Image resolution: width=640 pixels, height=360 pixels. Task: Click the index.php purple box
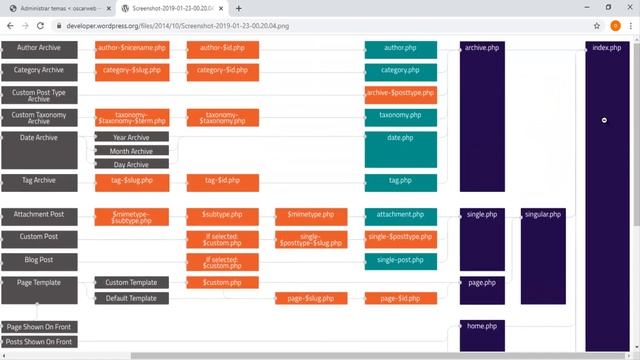(x=607, y=196)
